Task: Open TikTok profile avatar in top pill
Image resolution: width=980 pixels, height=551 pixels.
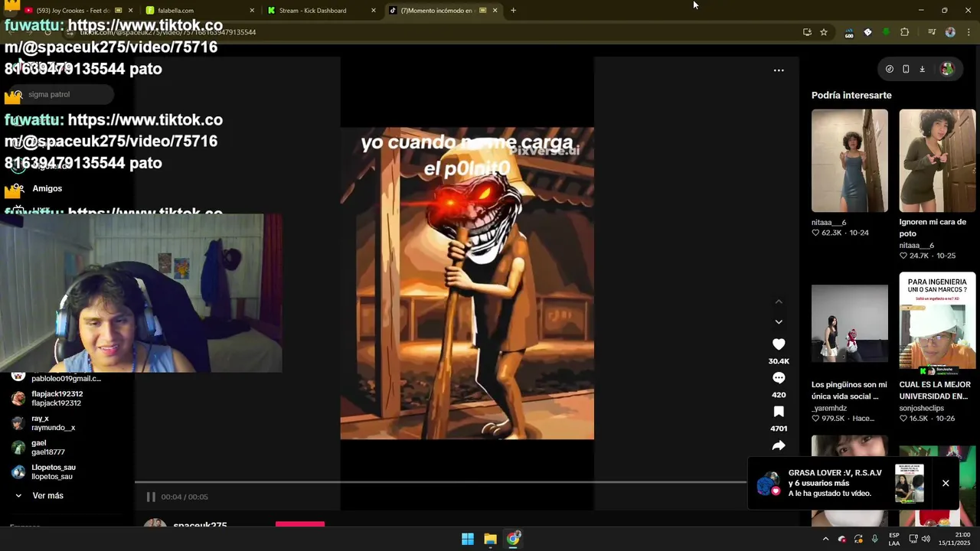Action: coord(947,69)
